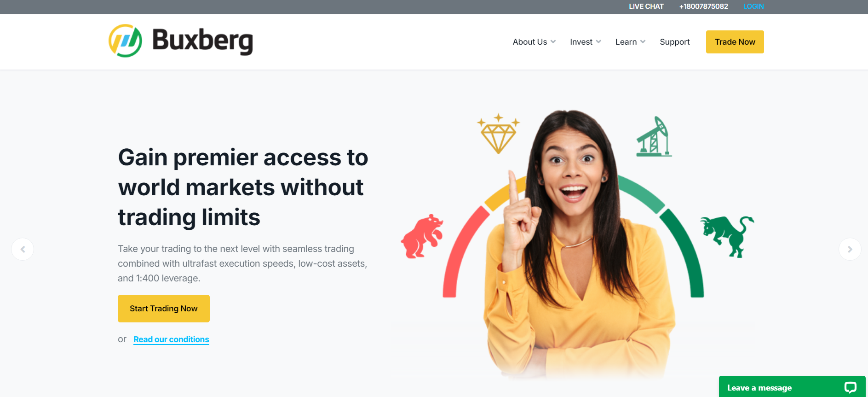Viewport: 868px width, 397px height.
Task: Click the red bear icon
Action: point(422,236)
